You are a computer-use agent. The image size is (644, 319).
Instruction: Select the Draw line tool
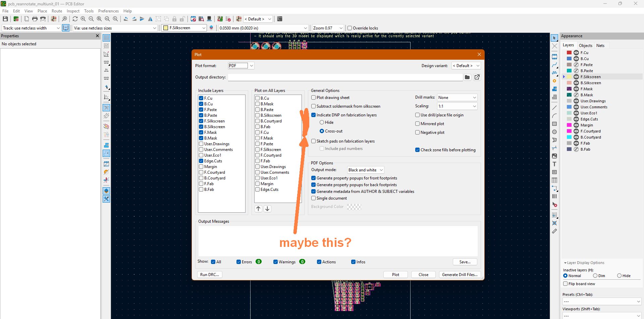(554, 108)
